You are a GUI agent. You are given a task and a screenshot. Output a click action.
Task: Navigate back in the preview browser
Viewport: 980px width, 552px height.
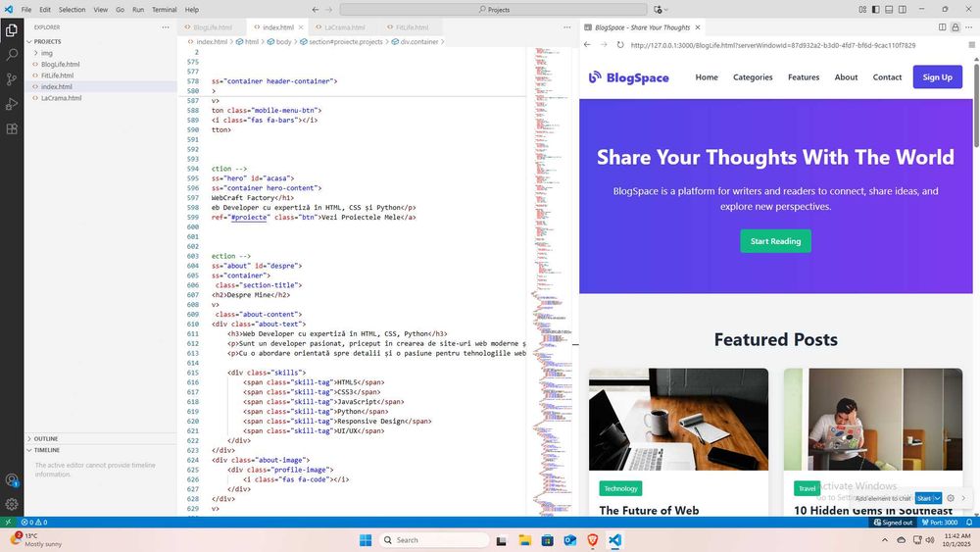(x=587, y=45)
